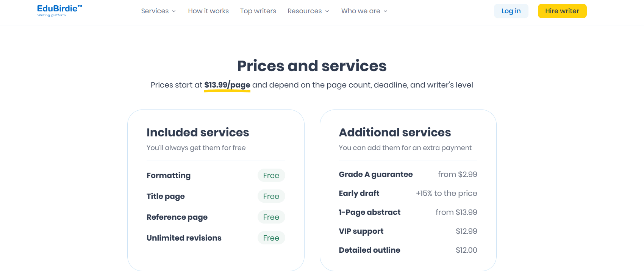
Task: Click the Free badge beside Title page
Action: (271, 196)
